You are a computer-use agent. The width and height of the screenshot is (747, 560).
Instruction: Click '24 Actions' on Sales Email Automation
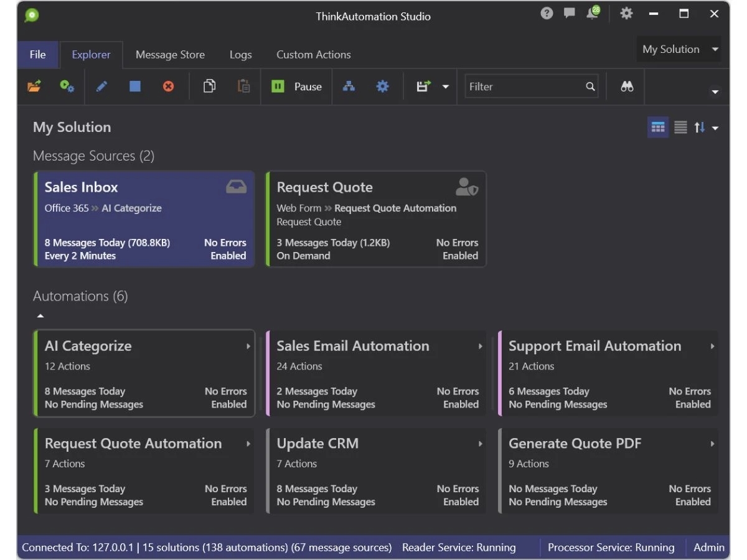coord(299,366)
